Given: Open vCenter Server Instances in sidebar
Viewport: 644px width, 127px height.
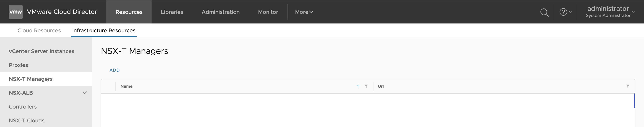Looking at the screenshot, I should click(41, 51).
